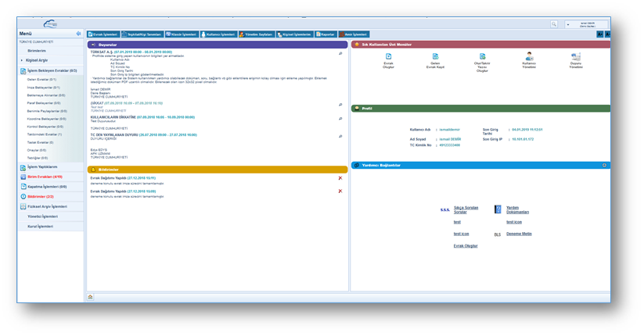Select Gelen Evraklar in the sidebar
The width and height of the screenshot is (644, 336).
[x=41, y=80]
